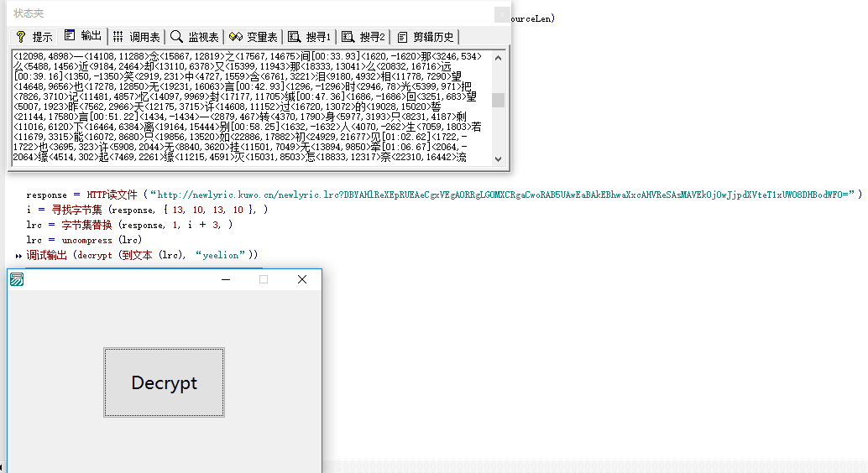Click the HTTP读文件 function call
Screen dimensions: 868x473
coord(112,195)
